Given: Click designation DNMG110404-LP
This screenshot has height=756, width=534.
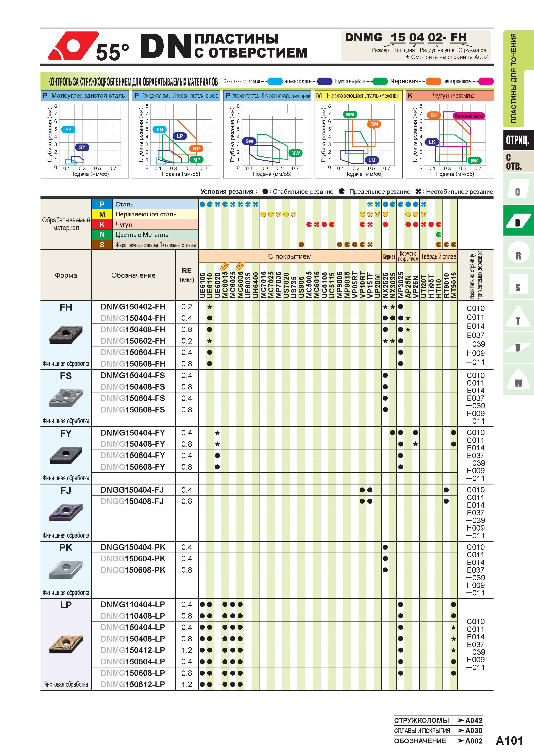Looking at the screenshot, I should tap(133, 604).
